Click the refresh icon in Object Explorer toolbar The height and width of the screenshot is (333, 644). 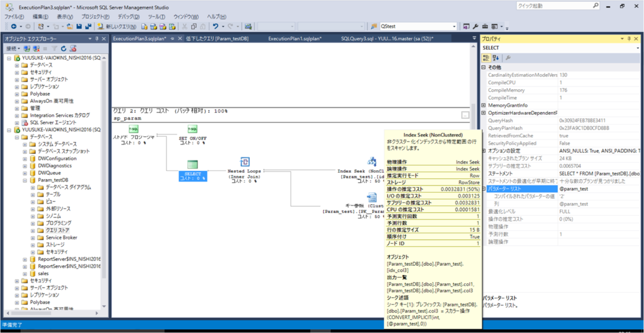pyautogui.click(x=64, y=48)
